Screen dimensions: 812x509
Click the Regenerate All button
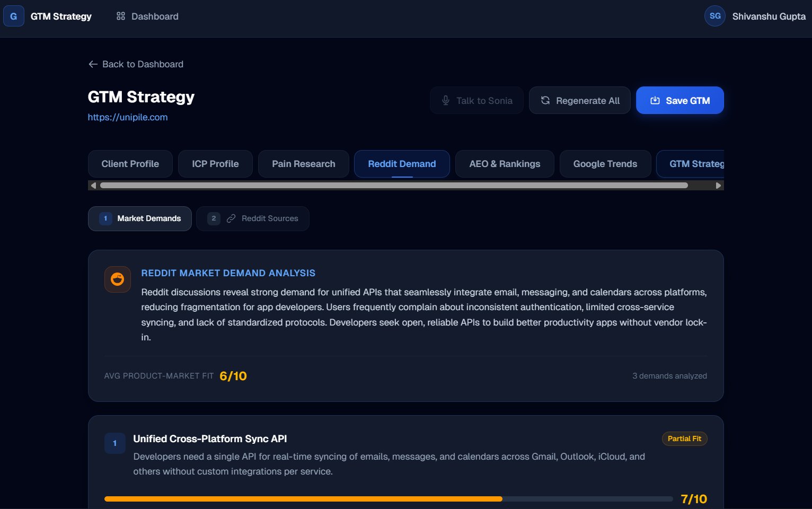point(580,100)
